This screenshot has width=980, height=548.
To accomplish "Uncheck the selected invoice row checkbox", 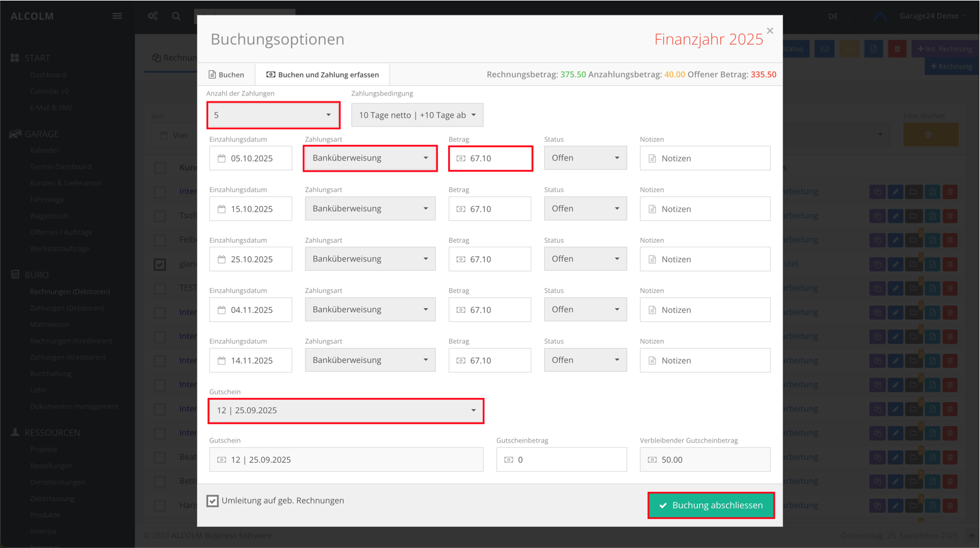I will [160, 264].
